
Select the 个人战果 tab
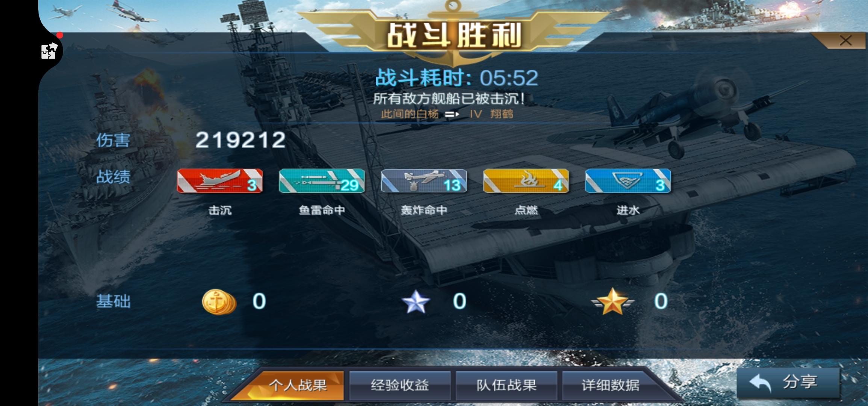298,385
